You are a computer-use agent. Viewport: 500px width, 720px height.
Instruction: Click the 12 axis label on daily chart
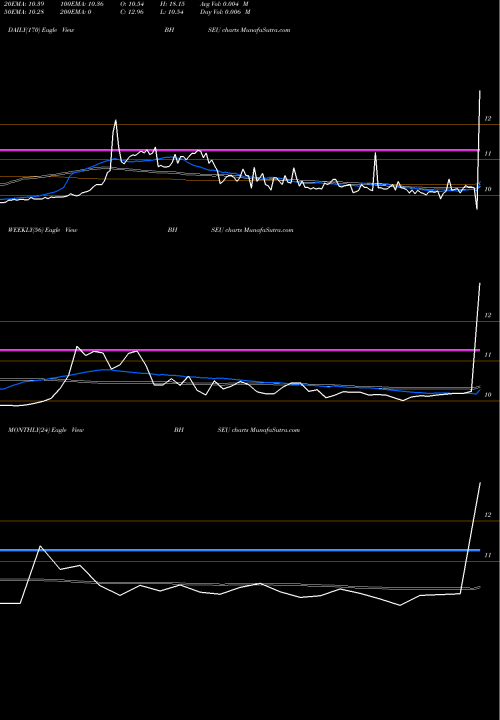488,118
